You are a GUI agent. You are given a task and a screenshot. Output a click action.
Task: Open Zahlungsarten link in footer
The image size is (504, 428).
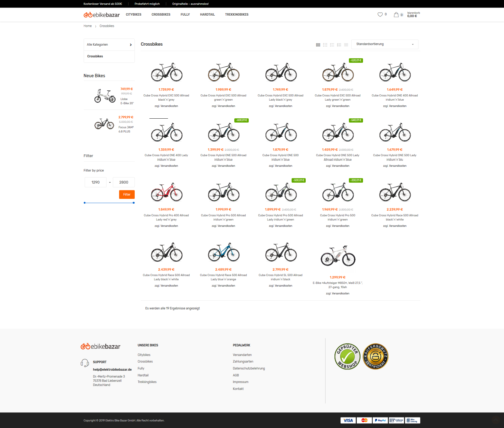(x=243, y=362)
